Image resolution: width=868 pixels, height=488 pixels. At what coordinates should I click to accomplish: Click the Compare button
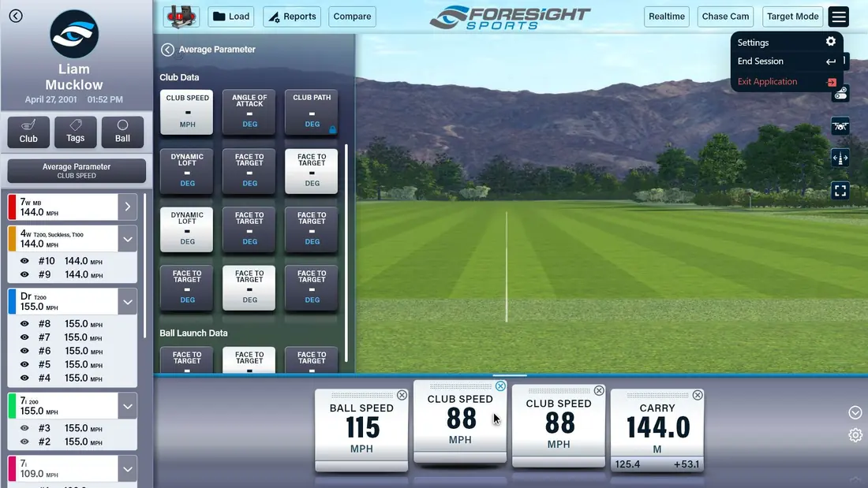click(352, 17)
